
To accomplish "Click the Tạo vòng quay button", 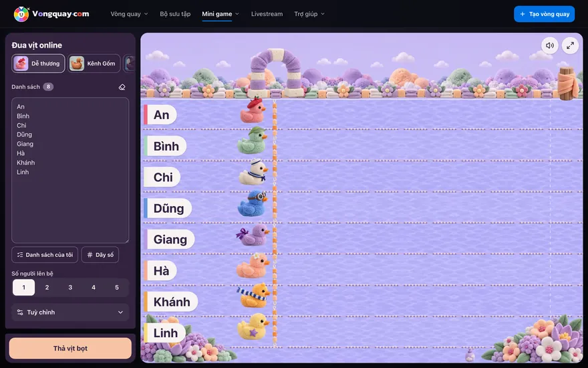I will [x=544, y=14].
